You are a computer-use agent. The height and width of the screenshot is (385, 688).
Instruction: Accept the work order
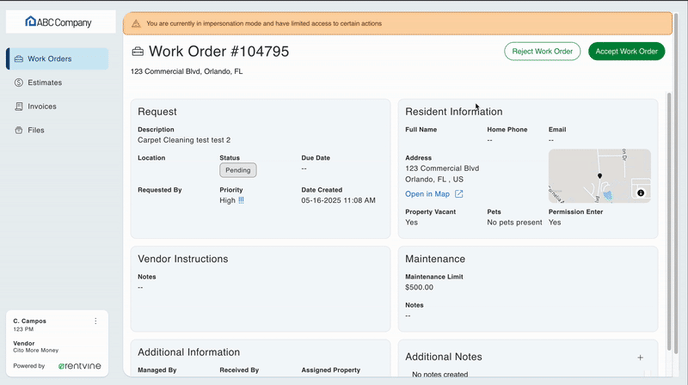(x=627, y=51)
